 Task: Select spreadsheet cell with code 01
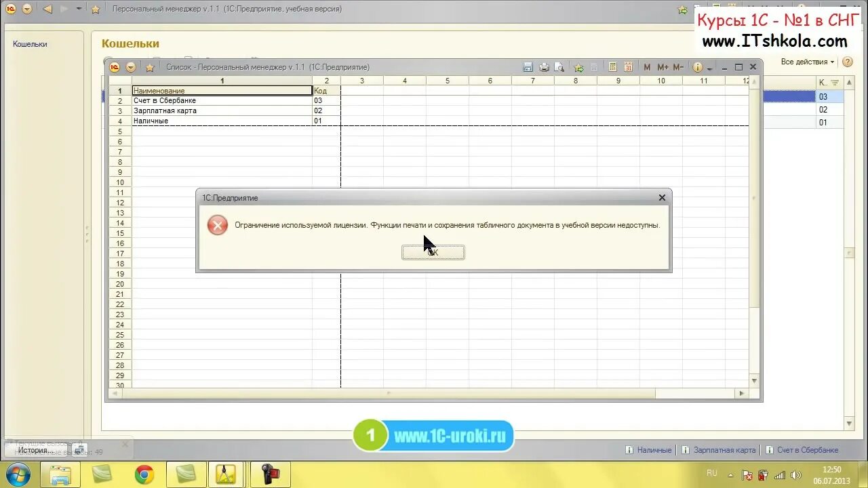(326, 121)
